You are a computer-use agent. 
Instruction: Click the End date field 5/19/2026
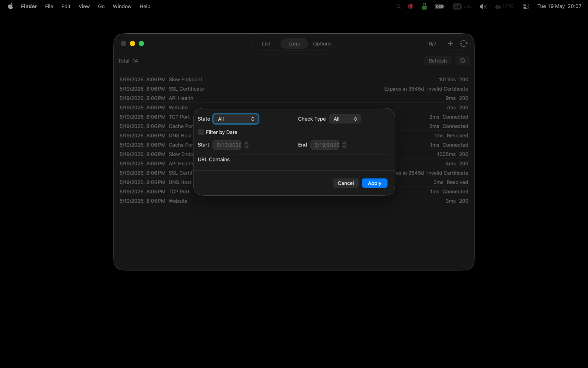coord(325,145)
